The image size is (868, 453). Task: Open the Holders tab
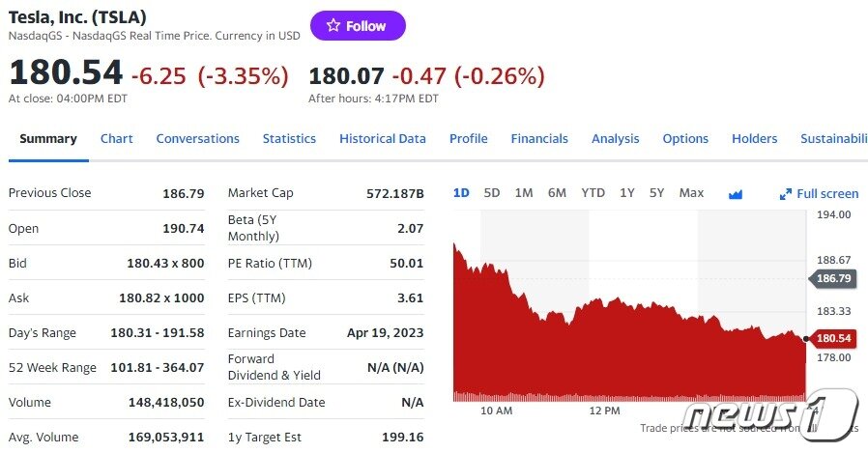(754, 138)
